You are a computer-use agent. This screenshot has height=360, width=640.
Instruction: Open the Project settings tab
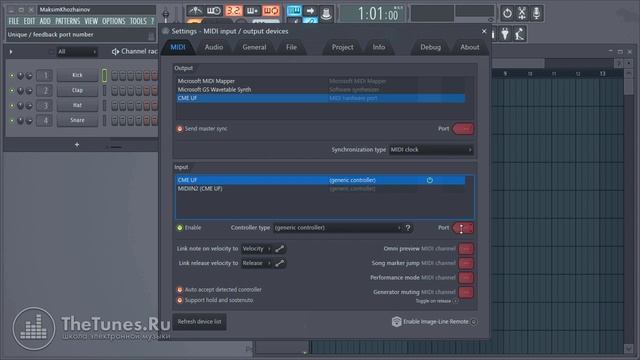click(342, 47)
